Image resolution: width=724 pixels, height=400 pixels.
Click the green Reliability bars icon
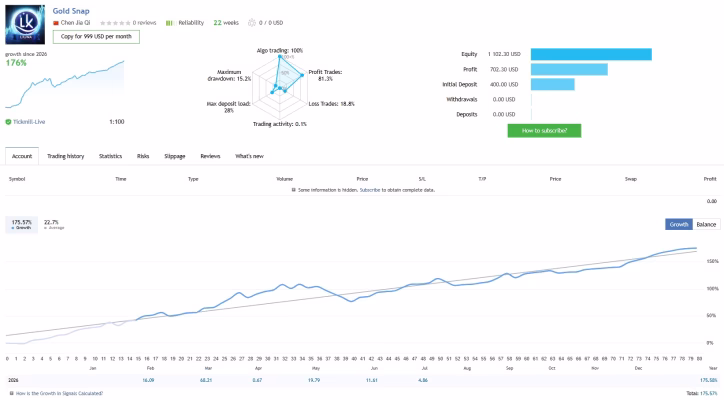point(169,23)
